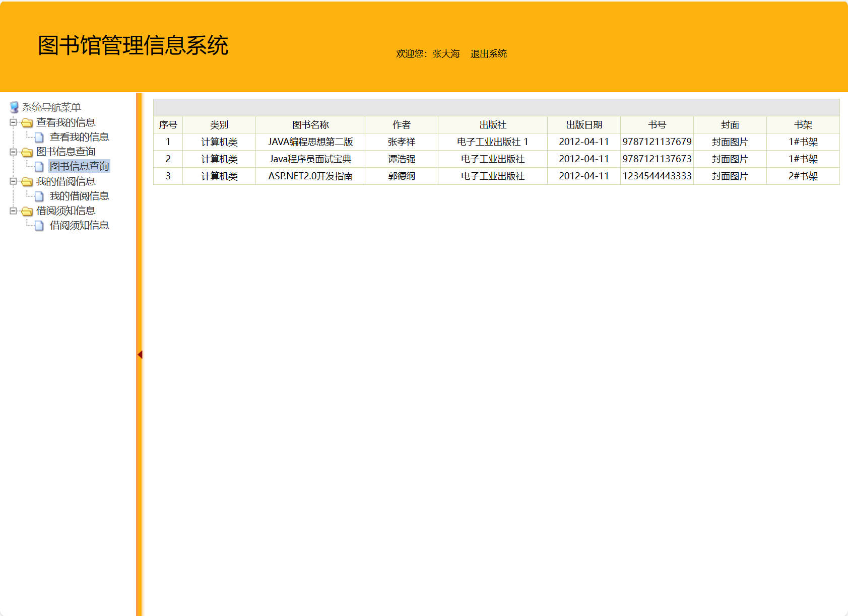
Task: Click the folder icon for 图书信息查询
Action: point(28,152)
